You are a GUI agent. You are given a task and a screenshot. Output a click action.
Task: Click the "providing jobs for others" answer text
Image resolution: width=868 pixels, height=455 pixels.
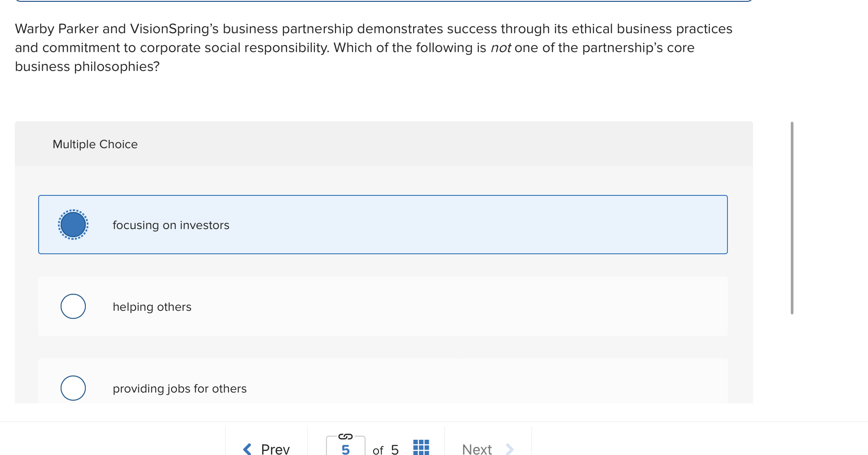tap(180, 389)
